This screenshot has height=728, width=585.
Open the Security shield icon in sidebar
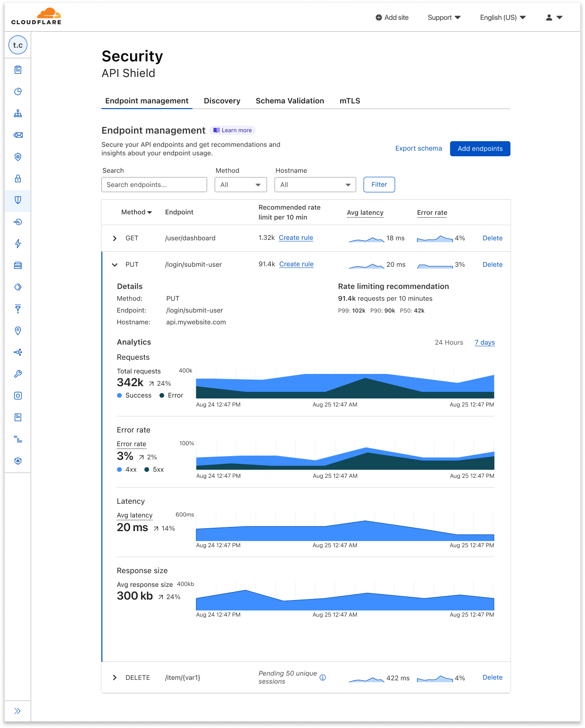pyautogui.click(x=18, y=200)
